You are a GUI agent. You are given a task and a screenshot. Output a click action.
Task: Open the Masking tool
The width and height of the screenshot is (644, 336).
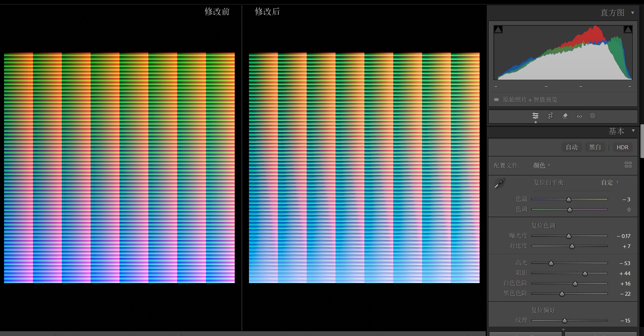coord(592,116)
